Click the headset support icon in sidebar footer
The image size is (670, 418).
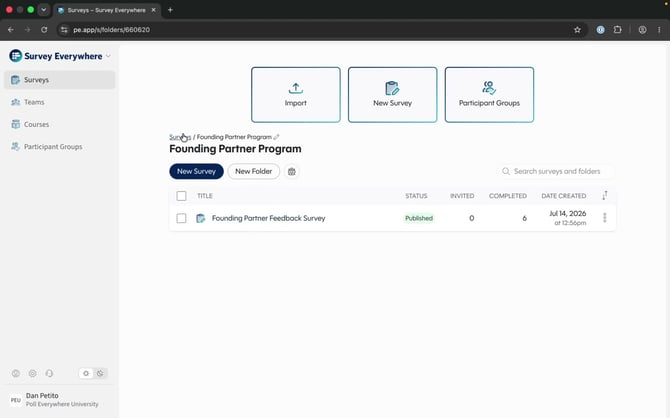click(x=49, y=373)
